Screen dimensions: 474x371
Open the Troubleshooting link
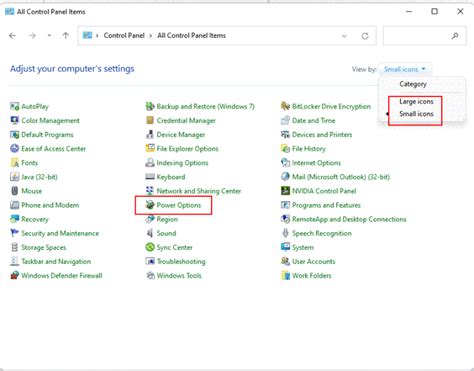click(x=181, y=261)
